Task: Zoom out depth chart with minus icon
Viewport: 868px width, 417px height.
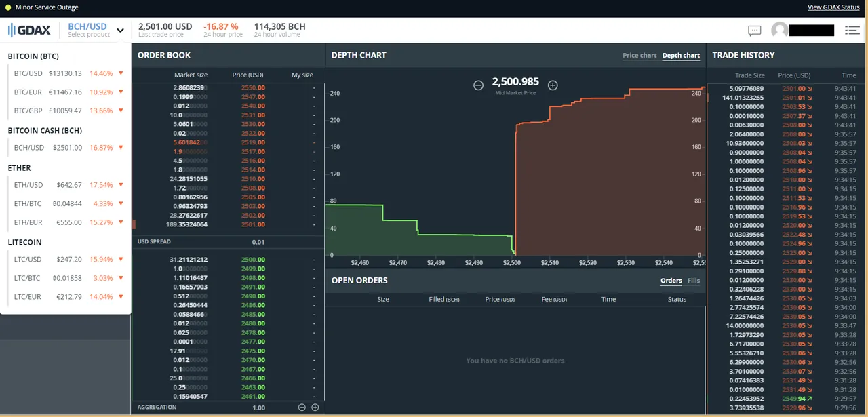Action: 478,85
